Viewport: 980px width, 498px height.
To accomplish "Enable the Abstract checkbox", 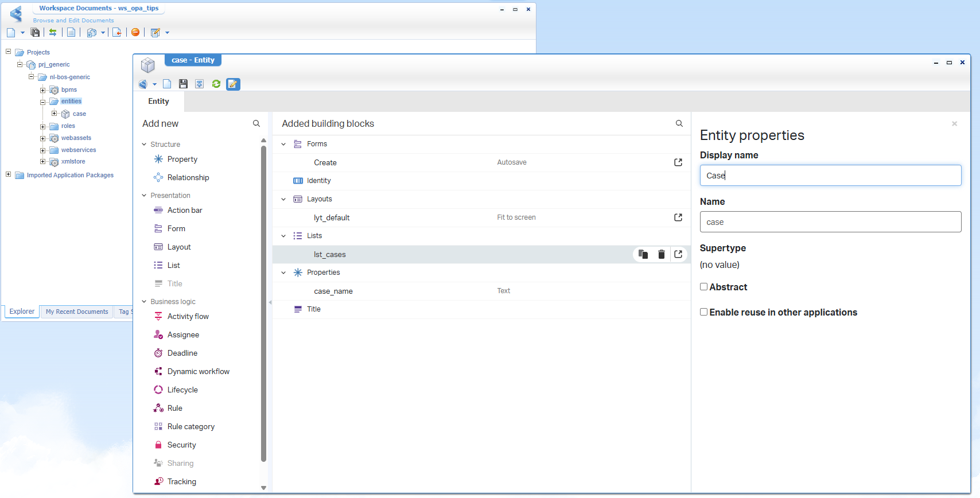I will coord(704,287).
